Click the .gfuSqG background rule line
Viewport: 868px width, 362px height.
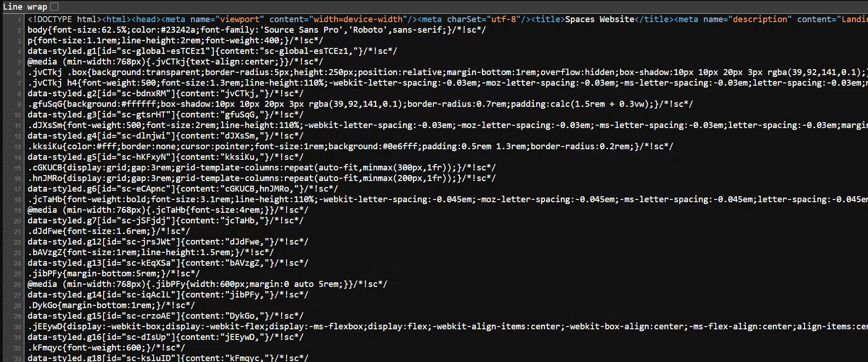tap(360, 104)
